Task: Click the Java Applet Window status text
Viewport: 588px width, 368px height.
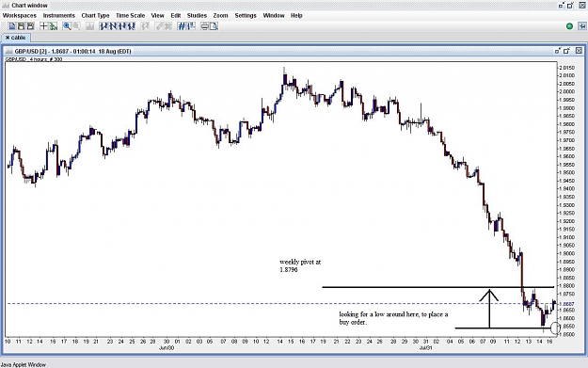Action: 24,364
